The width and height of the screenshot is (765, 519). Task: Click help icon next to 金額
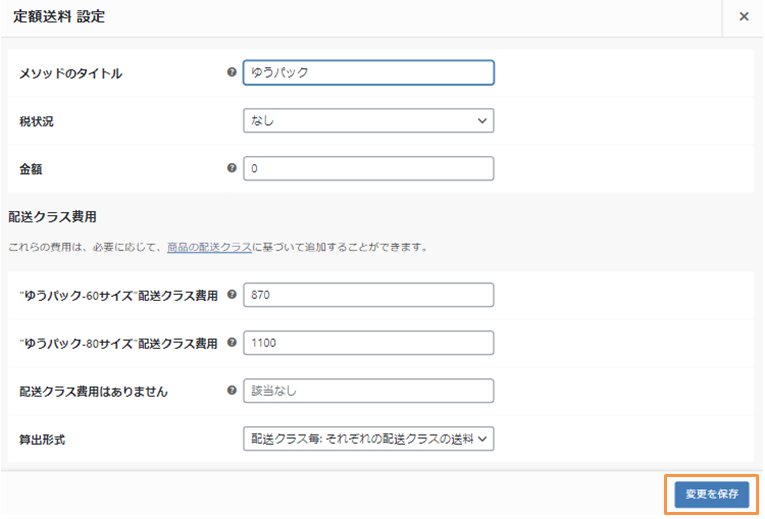coord(232,168)
